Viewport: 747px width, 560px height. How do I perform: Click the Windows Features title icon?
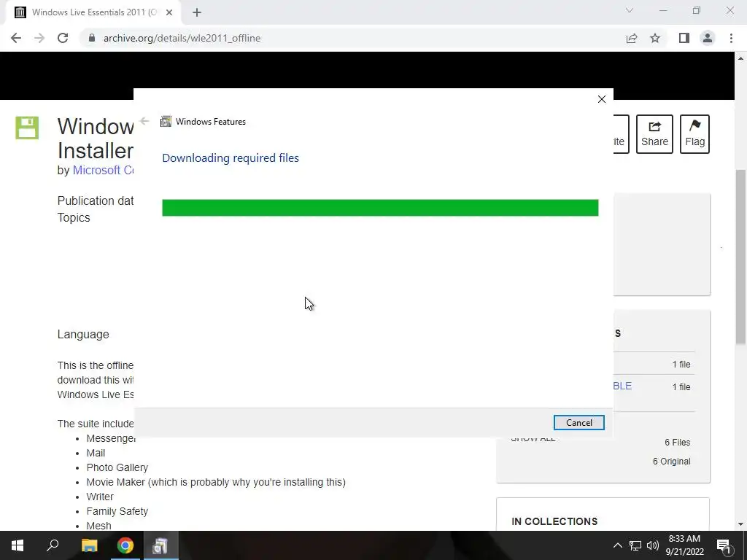click(166, 122)
